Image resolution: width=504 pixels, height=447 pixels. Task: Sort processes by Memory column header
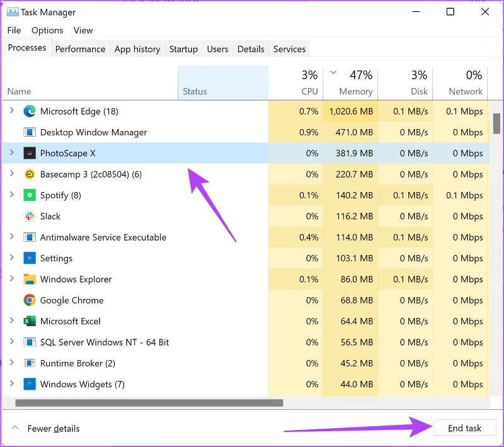tap(350, 83)
